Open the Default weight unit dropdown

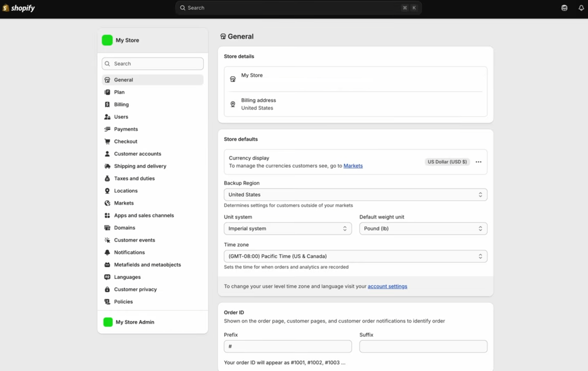click(x=423, y=229)
